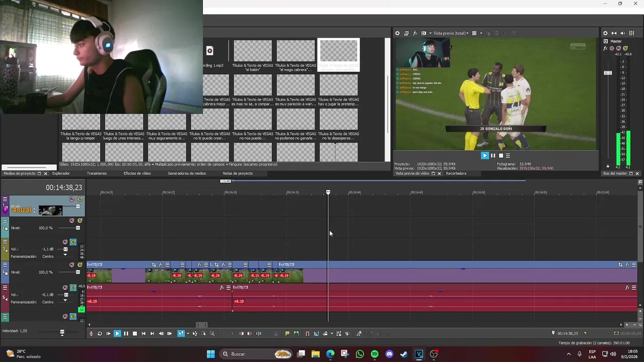Select the selection edit tool
Image resolution: width=644 pixels, height=362 pixels.
click(x=203, y=333)
